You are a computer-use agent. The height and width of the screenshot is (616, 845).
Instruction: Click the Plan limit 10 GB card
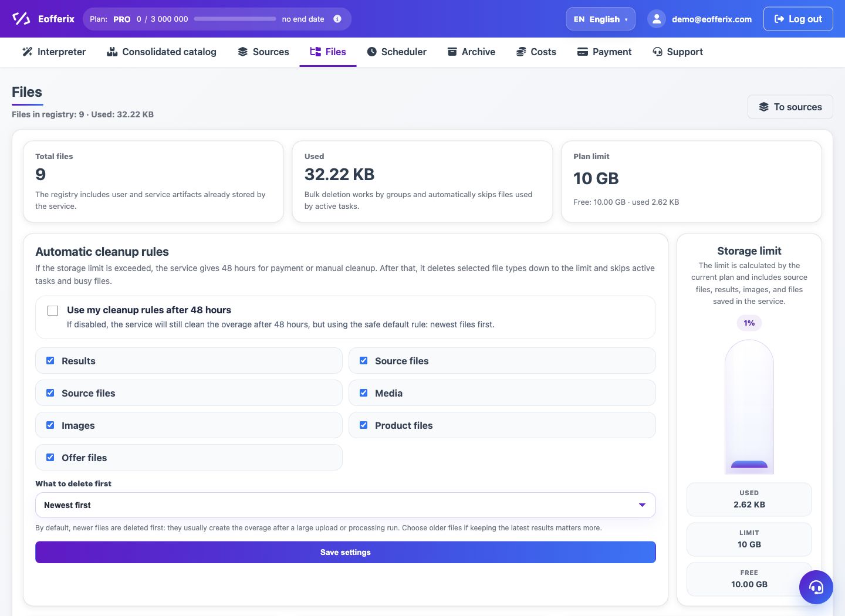(x=691, y=181)
